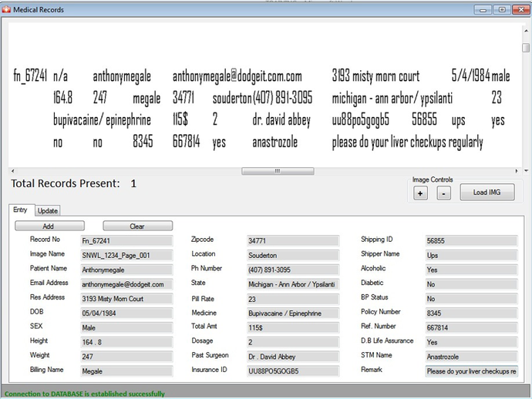Screen dimensions: 532x399
Task: Close the Medical Records window
Action: click(x=520, y=10)
